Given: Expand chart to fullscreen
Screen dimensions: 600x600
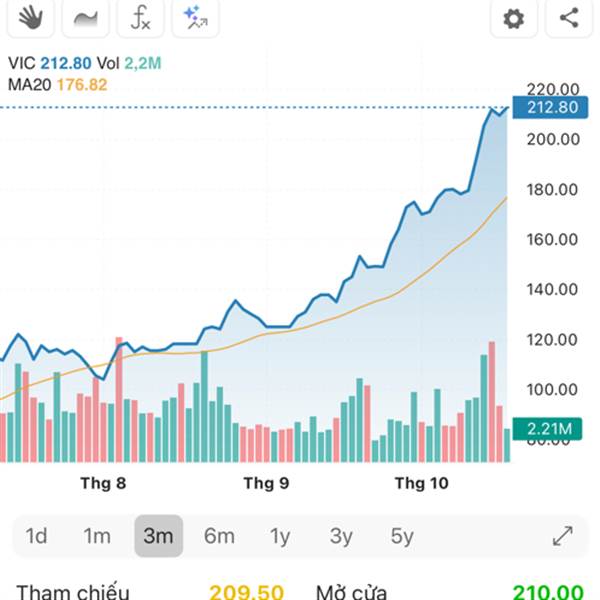Looking at the screenshot, I should (x=563, y=536).
